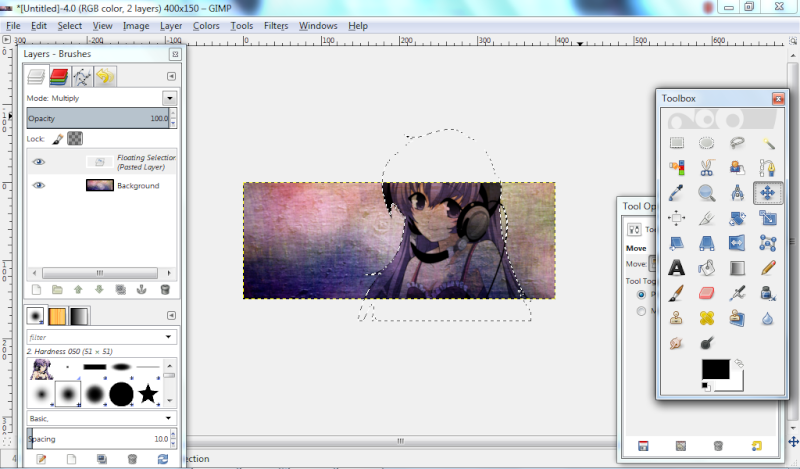Switch to the Patterns tab
This screenshot has width=800, height=469.
point(57,316)
